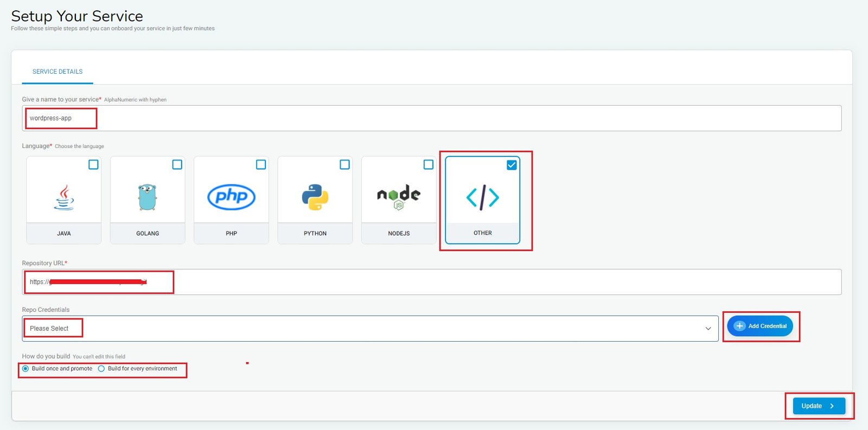The width and height of the screenshot is (868, 430).
Task: Choose the PHP logo tile
Action: [231, 197]
